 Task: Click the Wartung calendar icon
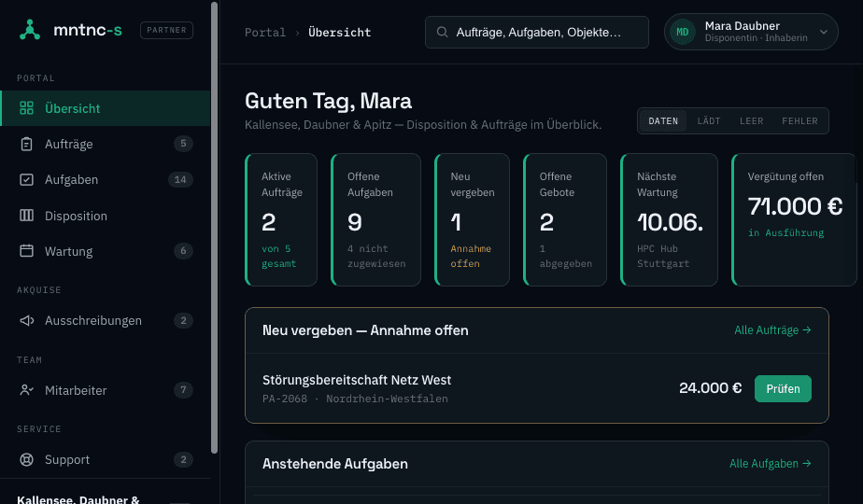26,251
